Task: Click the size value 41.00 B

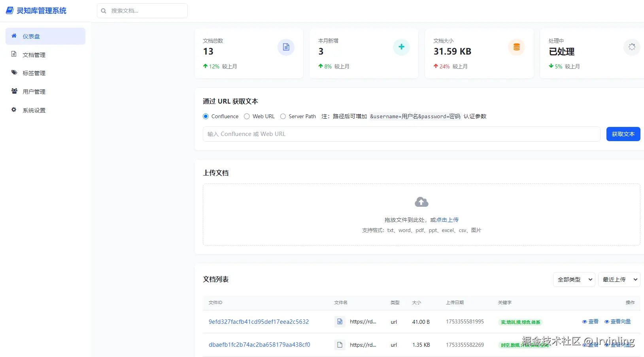Action: click(x=421, y=322)
